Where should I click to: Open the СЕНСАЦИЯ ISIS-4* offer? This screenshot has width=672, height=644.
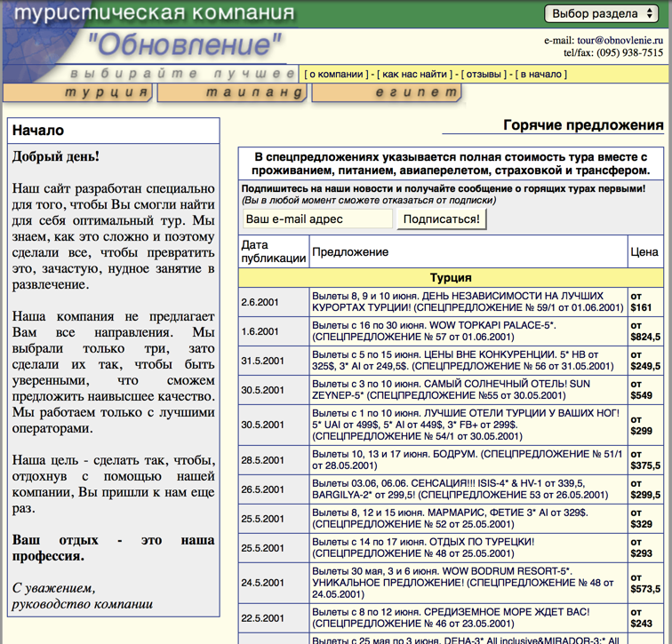[x=460, y=489]
